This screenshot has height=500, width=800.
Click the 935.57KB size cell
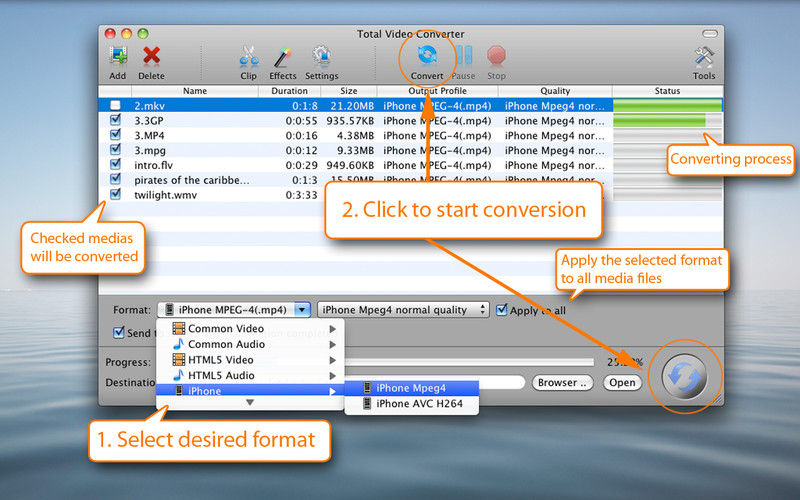pos(350,120)
